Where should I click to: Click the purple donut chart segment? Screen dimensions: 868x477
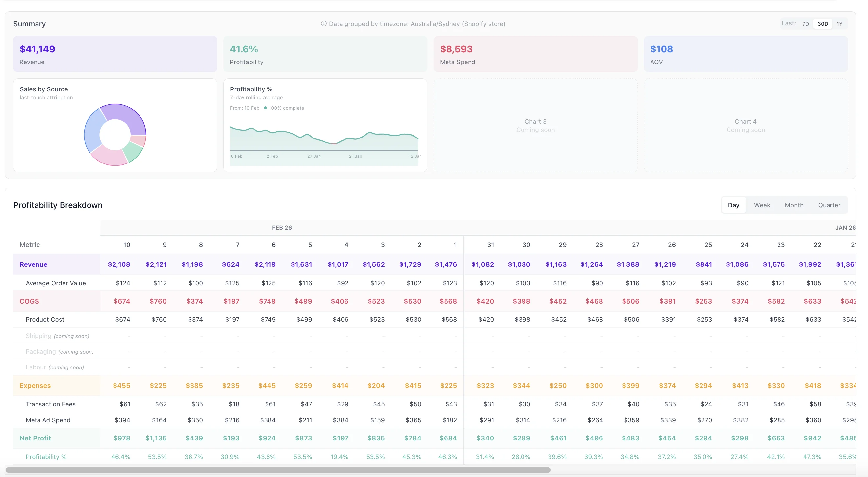[127, 114]
